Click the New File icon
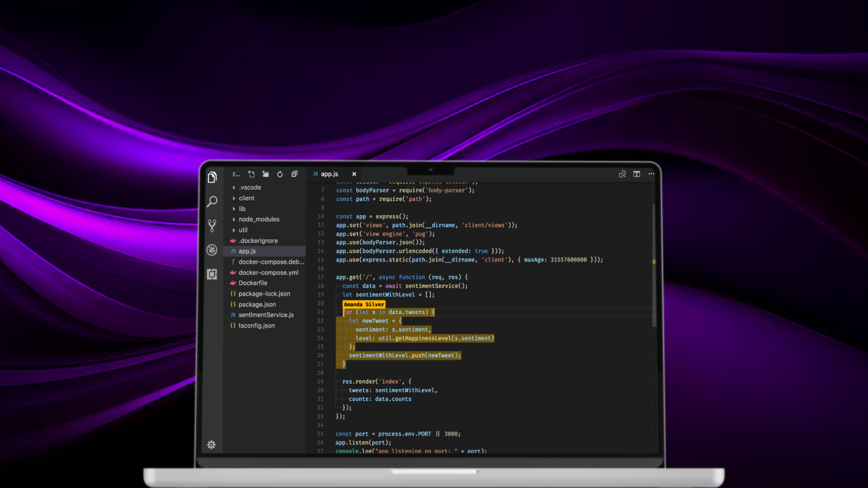Image resolution: width=868 pixels, height=488 pixels. pyautogui.click(x=251, y=174)
